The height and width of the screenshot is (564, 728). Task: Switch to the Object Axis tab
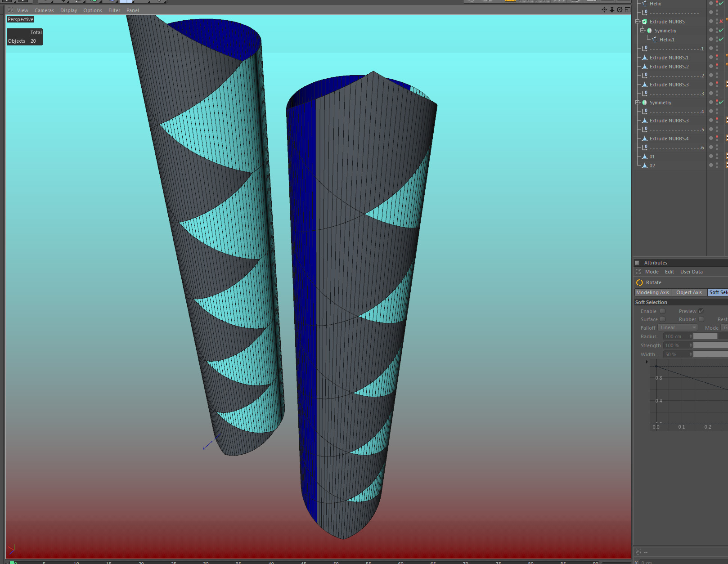(689, 292)
